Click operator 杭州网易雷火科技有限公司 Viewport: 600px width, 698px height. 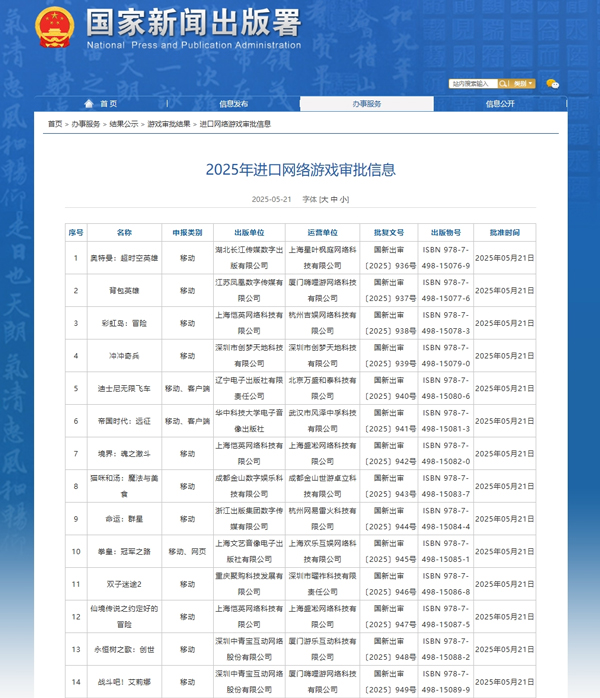coord(322,519)
